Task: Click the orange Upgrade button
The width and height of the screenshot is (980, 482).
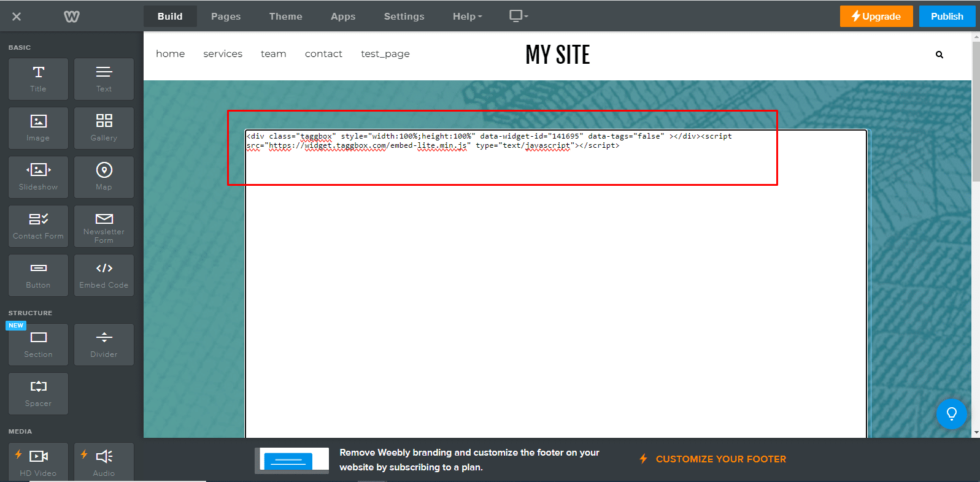Action: [876, 17]
